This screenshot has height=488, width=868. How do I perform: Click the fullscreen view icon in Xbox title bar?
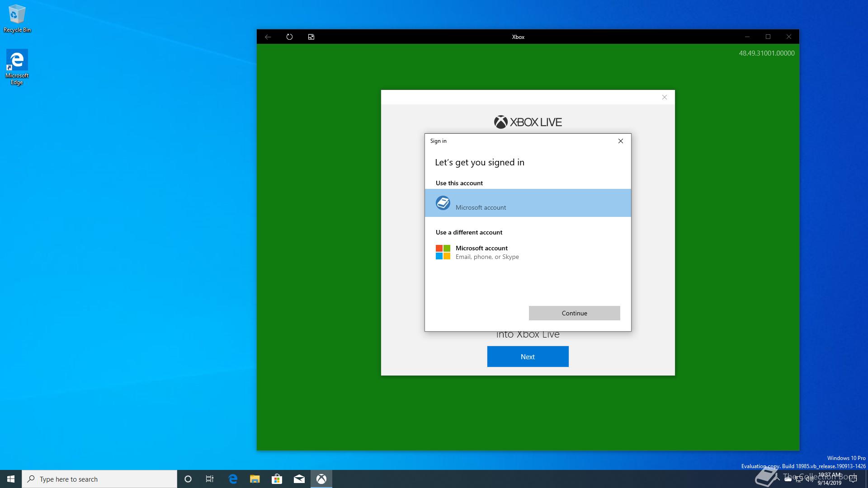click(311, 37)
